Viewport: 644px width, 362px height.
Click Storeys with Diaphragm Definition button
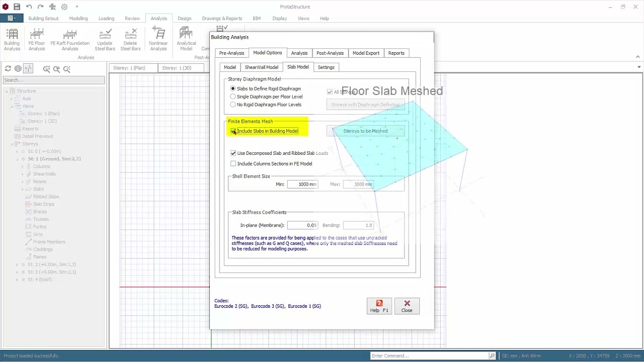coord(365,105)
